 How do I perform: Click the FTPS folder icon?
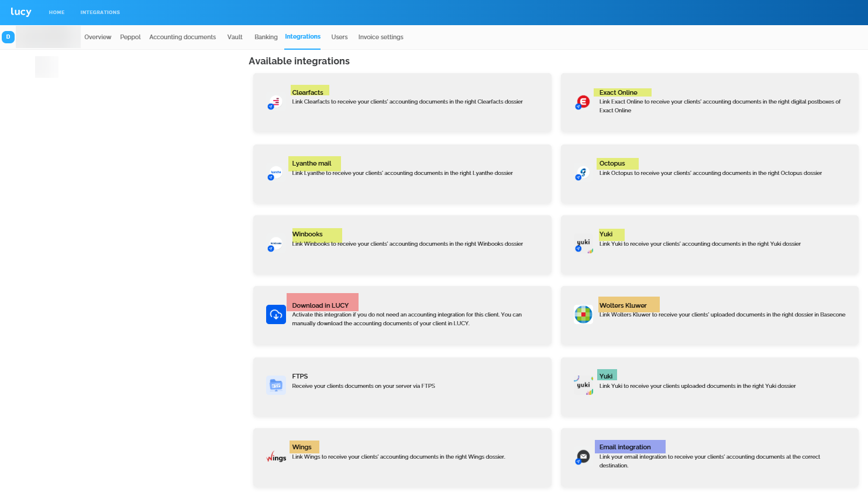(276, 386)
